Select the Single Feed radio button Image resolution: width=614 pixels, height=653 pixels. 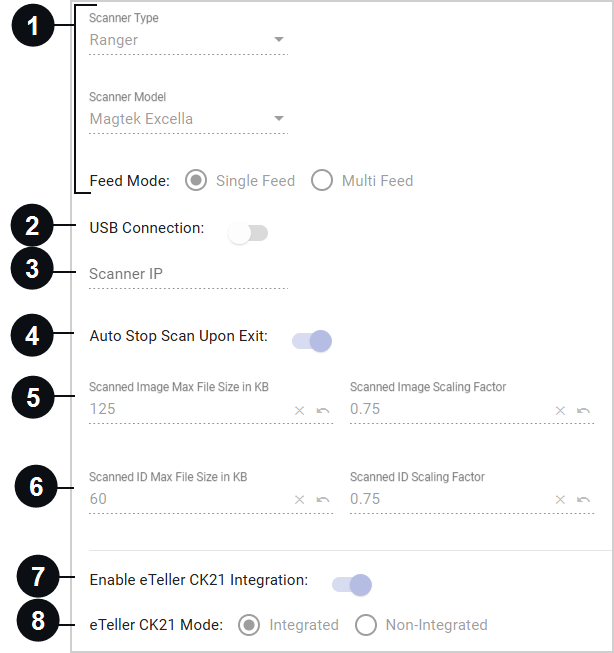pos(196,180)
